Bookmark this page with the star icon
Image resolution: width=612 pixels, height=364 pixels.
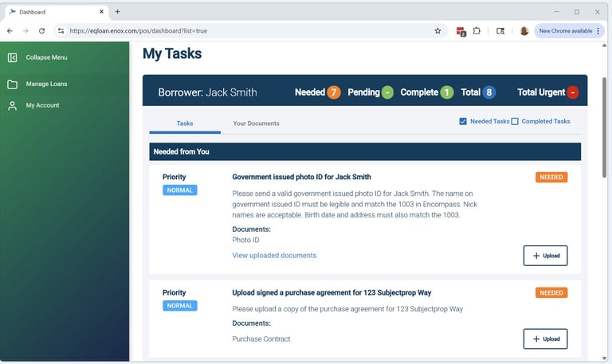pyautogui.click(x=437, y=31)
